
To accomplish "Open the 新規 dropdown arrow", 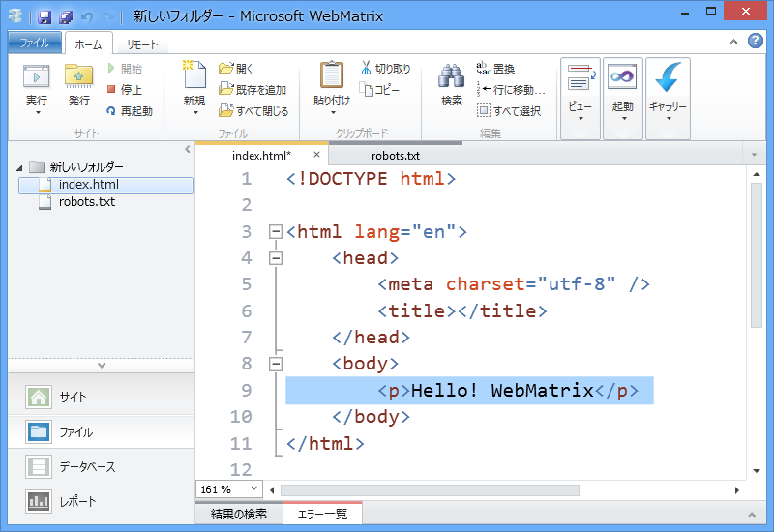I will click(195, 113).
